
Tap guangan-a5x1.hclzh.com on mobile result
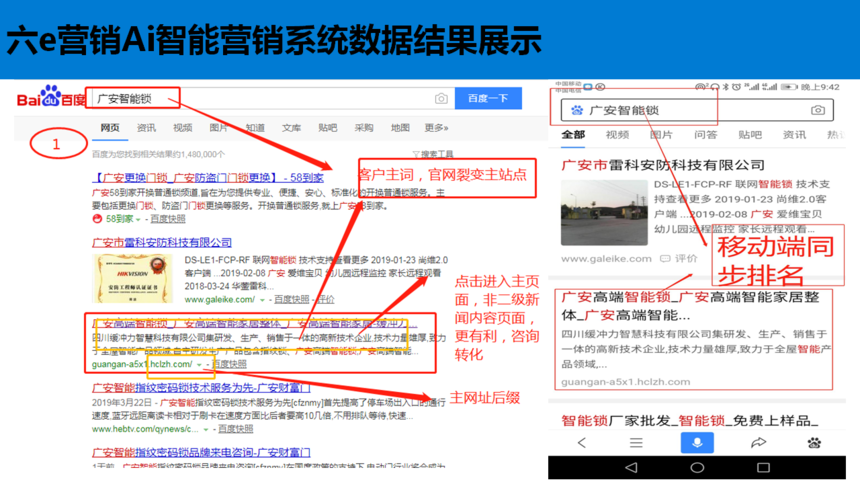pyautogui.click(x=625, y=381)
